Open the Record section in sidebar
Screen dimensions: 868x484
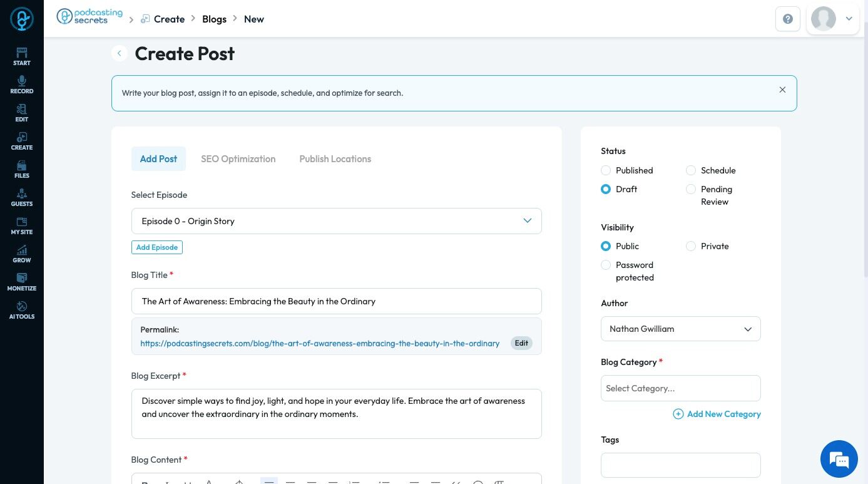tap(21, 85)
